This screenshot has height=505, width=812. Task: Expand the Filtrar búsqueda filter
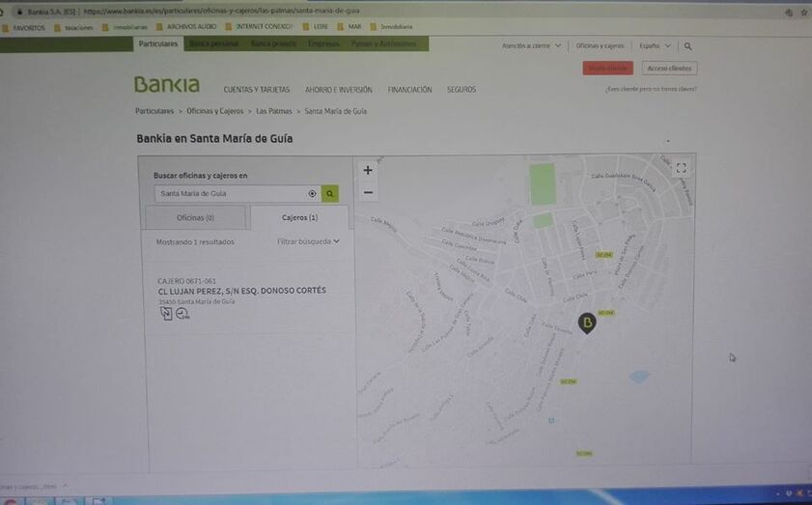[308, 241]
